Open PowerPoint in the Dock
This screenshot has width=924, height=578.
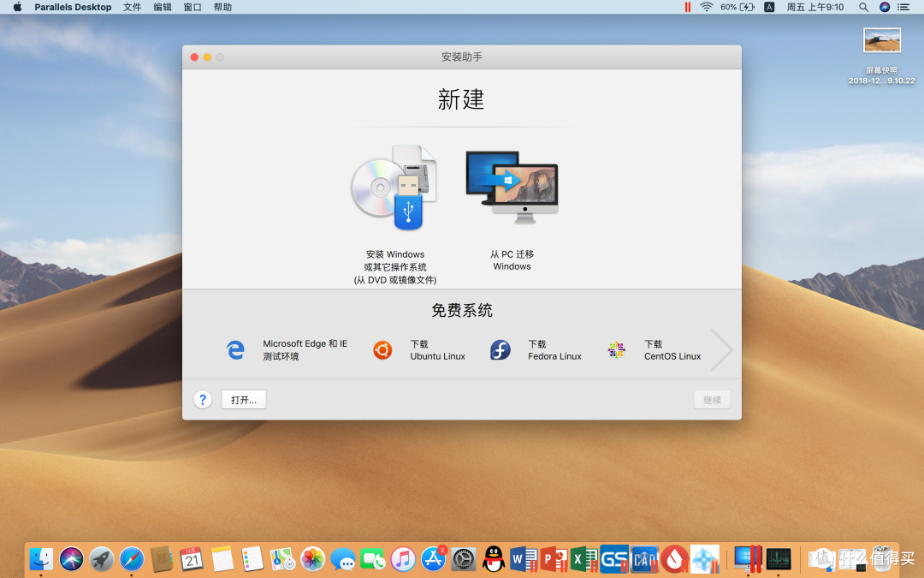[x=554, y=558]
